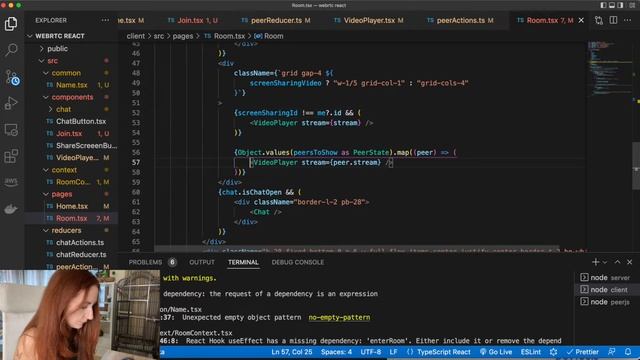640x360 pixels.
Task: Open the AWS toolkit view
Action: [x=11, y=181]
